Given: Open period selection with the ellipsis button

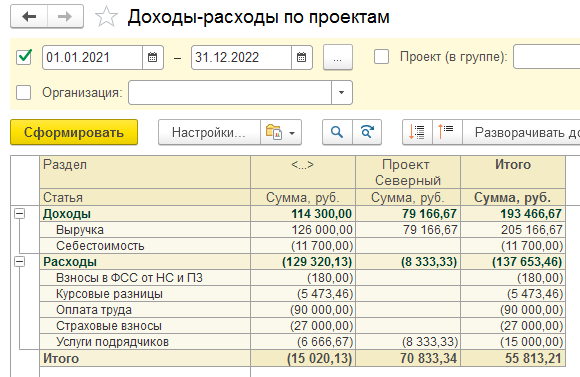Looking at the screenshot, I should pyautogui.click(x=338, y=57).
